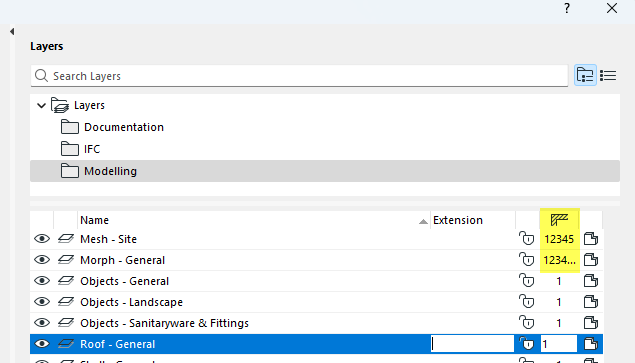Toggle visibility of Roof - General layer
The image size is (635, 363).
(42, 344)
